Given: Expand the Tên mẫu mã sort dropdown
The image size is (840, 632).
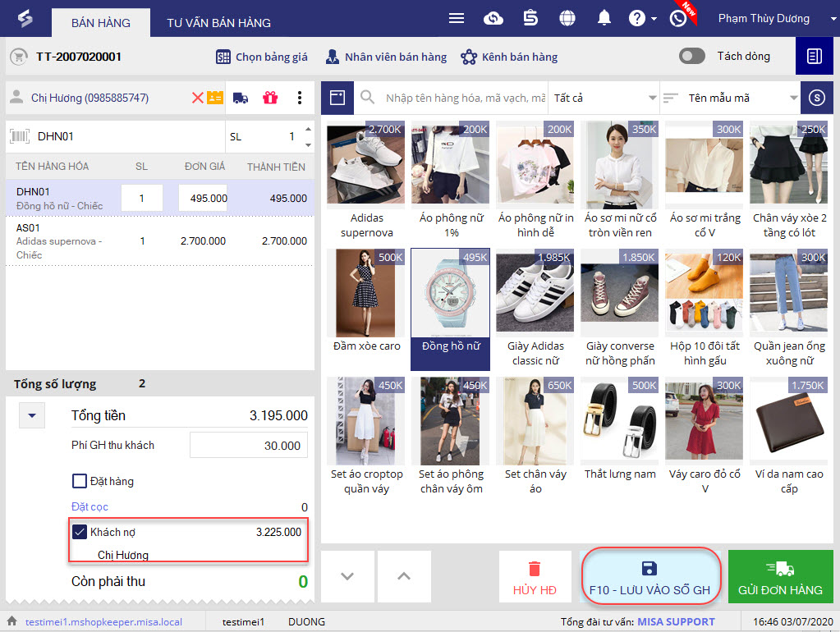Looking at the screenshot, I should [730, 98].
